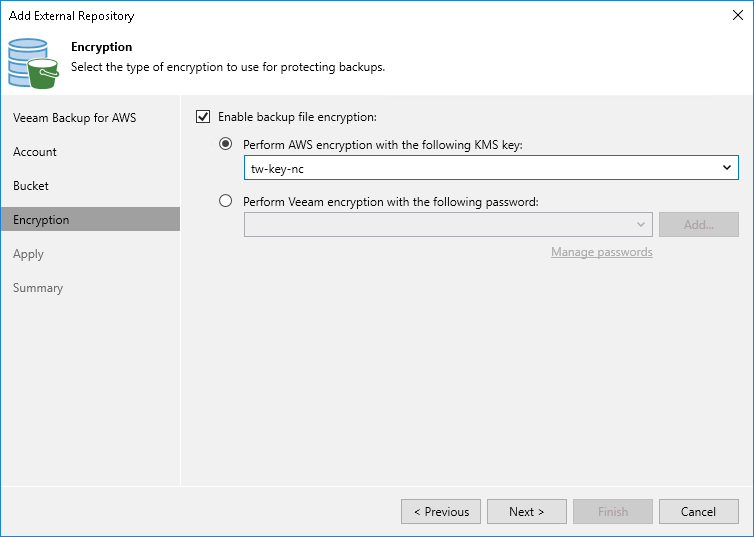Image resolution: width=754 pixels, height=537 pixels.
Task: Click the repository database bucket icon
Action: click(34, 62)
